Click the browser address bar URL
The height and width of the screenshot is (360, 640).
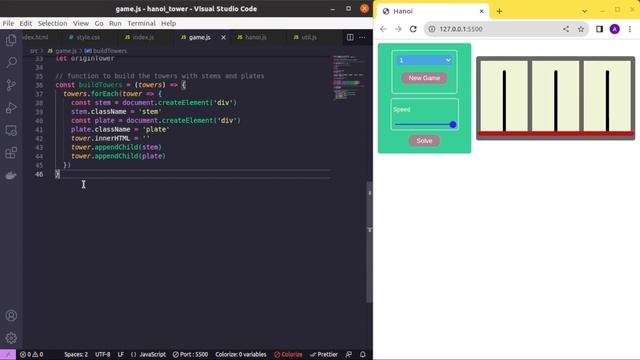[461, 29]
